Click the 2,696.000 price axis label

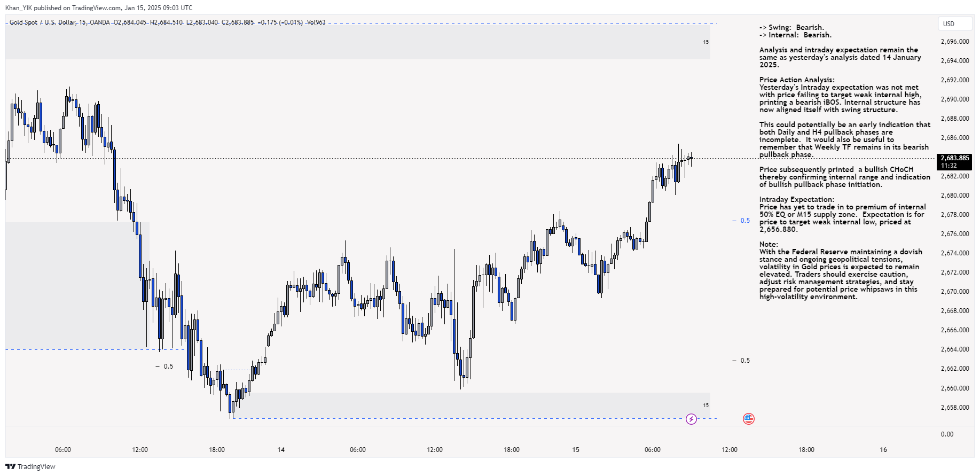coord(955,42)
